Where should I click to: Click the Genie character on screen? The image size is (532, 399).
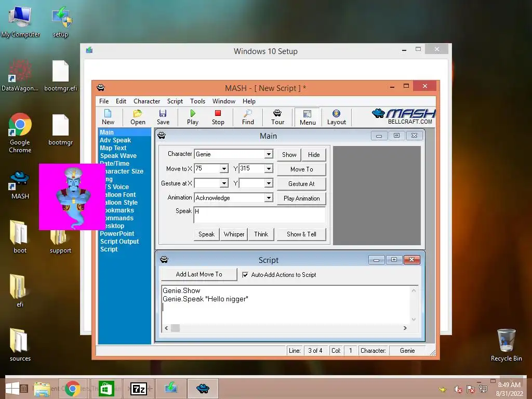73,197
